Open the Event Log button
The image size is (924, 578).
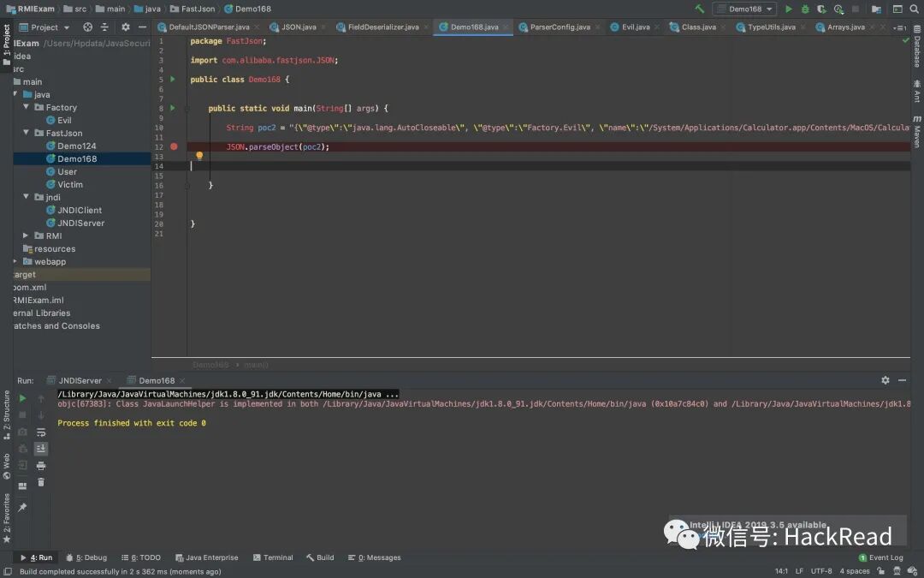(x=881, y=557)
